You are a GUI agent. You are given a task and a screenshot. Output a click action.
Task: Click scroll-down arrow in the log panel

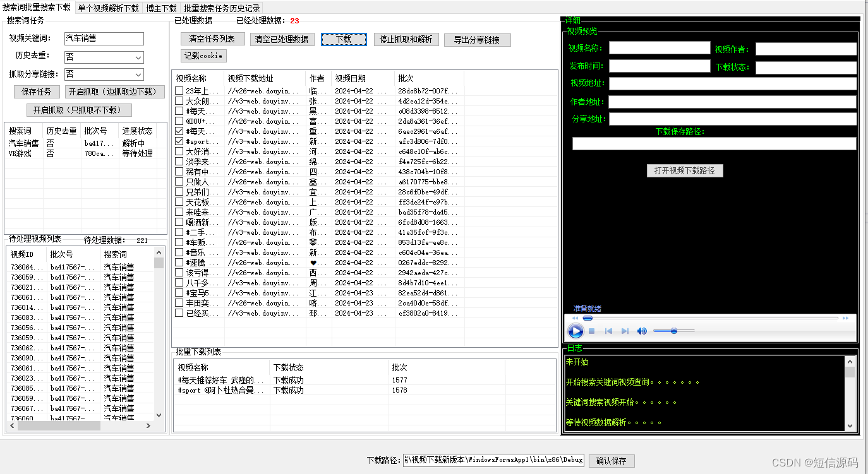coord(850,426)
